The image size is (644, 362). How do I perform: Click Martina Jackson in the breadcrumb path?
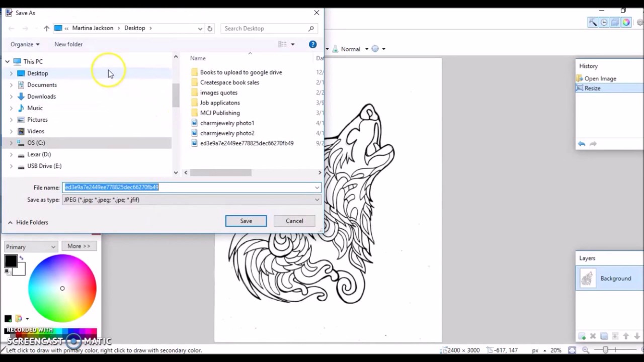93,28
